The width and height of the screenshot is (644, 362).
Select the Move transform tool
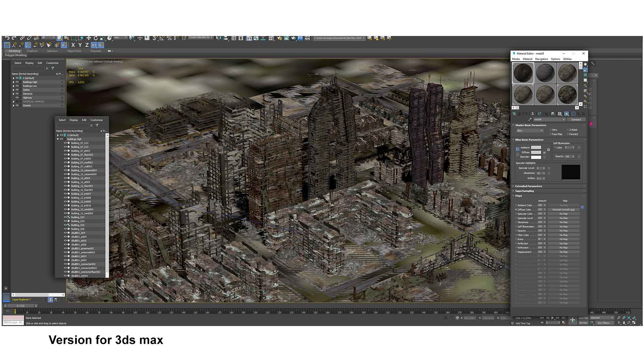(89, 38)
